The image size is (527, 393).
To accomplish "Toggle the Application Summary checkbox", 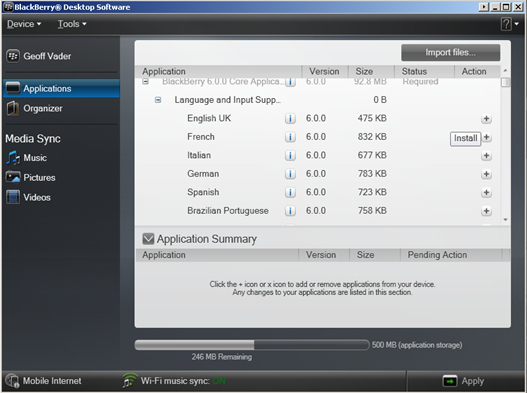I will 148,239.
